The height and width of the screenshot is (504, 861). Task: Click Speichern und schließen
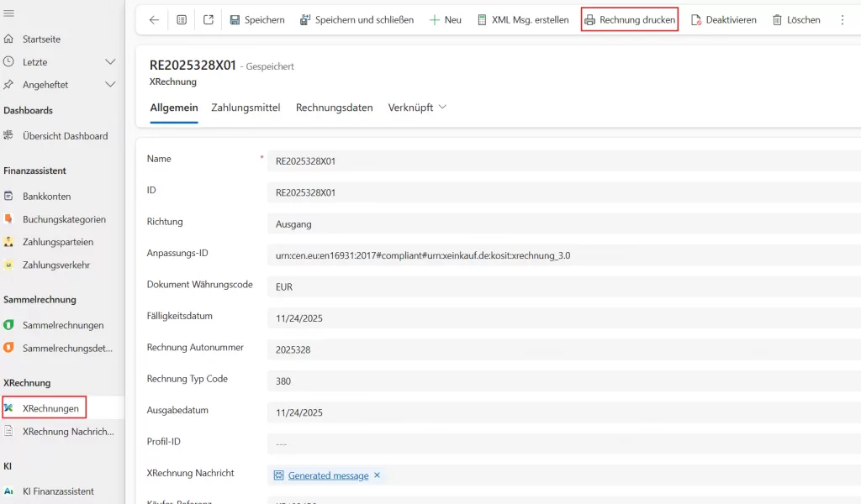pyautogui.click(x=357, y=20)
